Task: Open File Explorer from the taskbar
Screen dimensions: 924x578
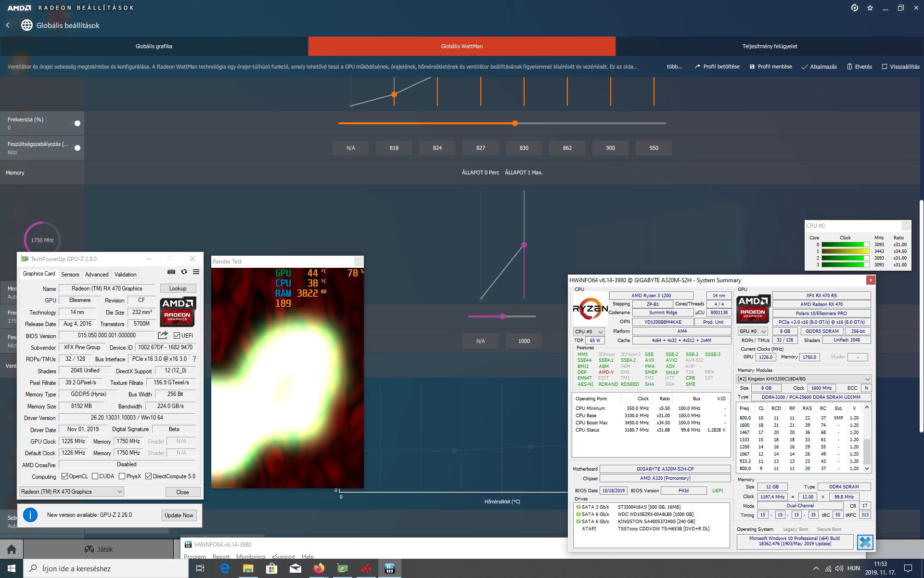Action: point(248,568)
